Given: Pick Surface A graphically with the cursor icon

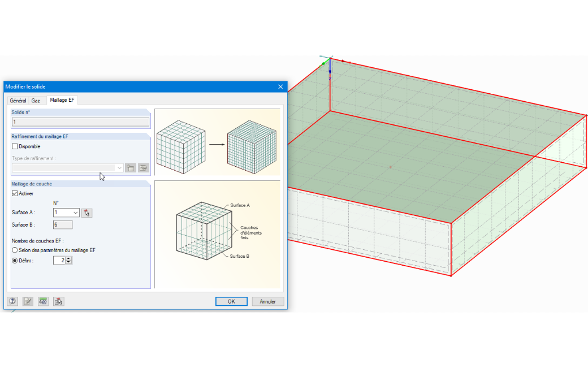Looking at the screenshot, I should 87,213.
